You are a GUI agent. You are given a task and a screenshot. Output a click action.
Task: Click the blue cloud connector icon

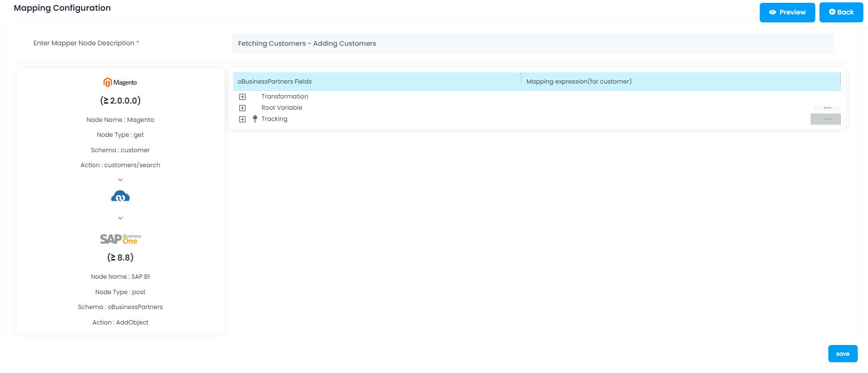coord(120,197)
